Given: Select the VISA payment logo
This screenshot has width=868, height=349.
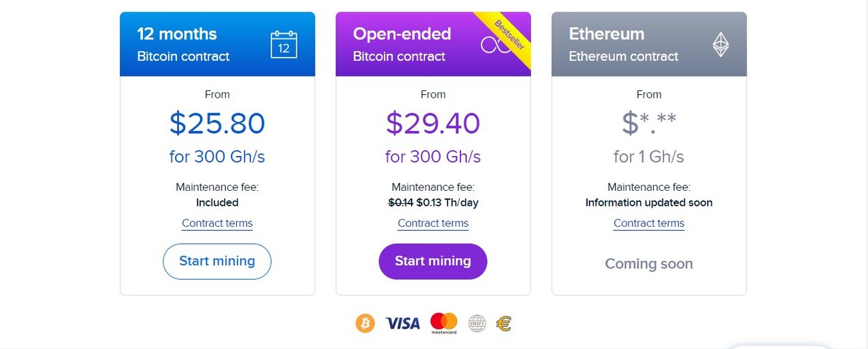Looking at the screenshot, I should (403, 323).
